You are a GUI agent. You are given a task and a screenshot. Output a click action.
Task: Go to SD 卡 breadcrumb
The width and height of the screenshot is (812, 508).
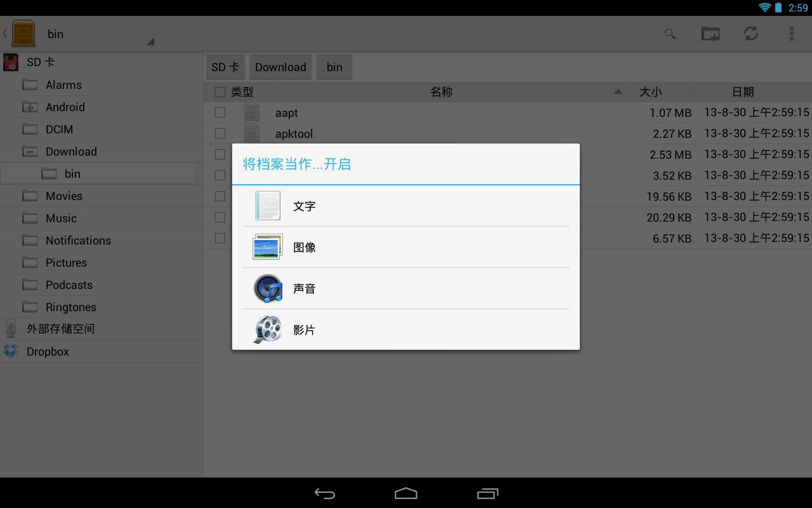point(225,67)
